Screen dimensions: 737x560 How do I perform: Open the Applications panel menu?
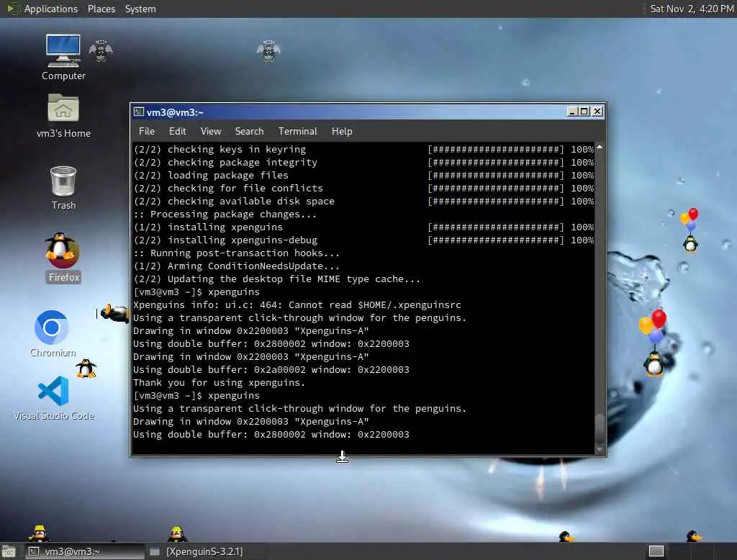point(51,9)
